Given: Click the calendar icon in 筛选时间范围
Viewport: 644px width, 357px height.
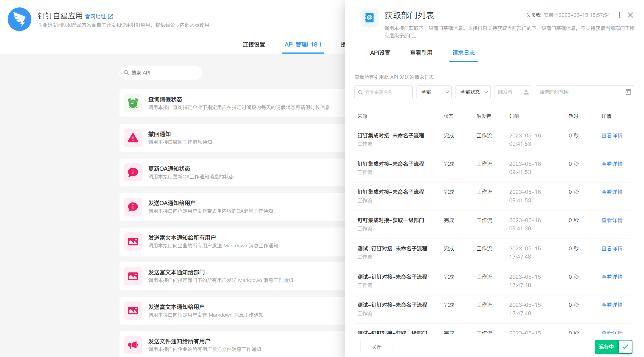Looking at the screenshot, I should (628, 92).
